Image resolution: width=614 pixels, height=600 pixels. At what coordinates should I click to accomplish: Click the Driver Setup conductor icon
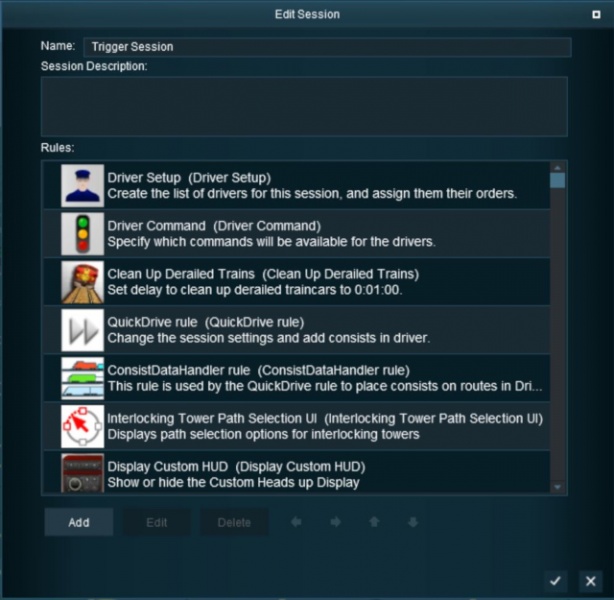click(82, 185)
